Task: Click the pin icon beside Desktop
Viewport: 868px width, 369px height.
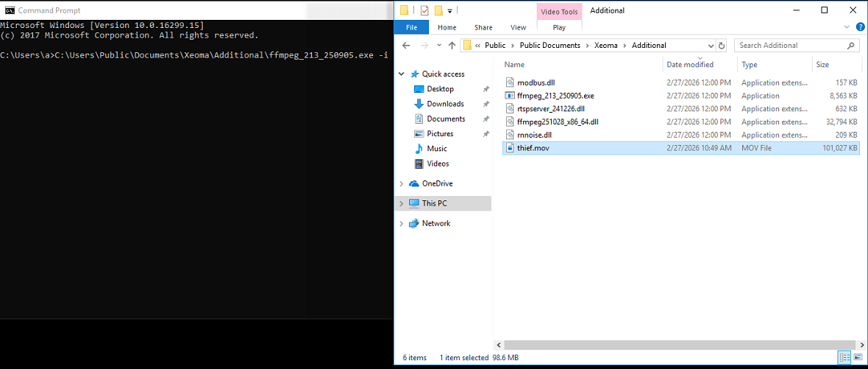Action: (x=486, y=88)
